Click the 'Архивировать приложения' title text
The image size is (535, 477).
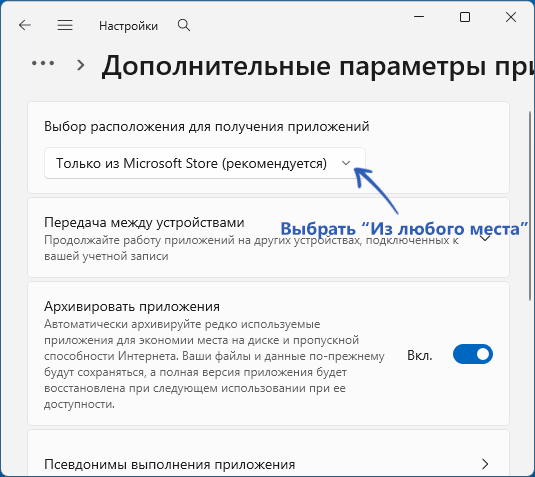pyautogui.click(x=132, y=306)
